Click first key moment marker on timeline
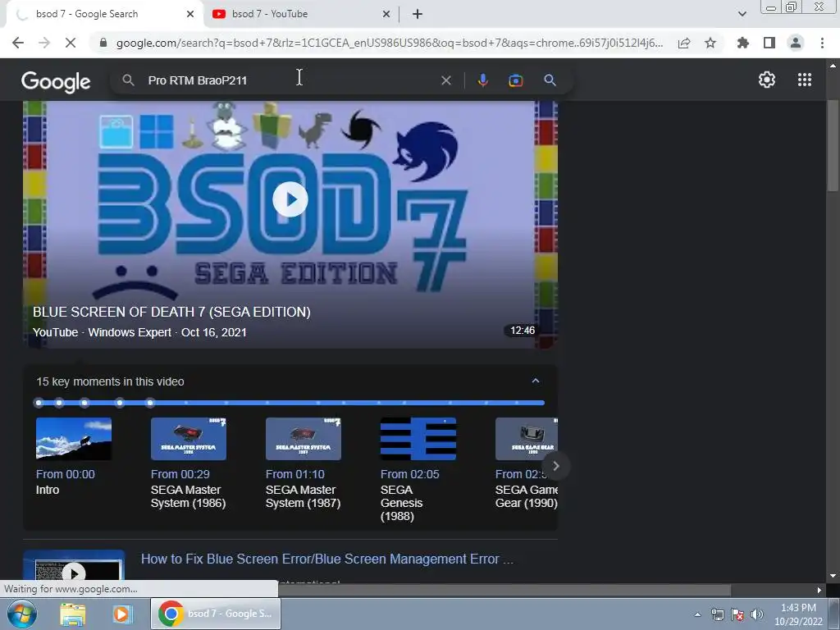This screenshot has width=840, height=630. coord(38,402)
